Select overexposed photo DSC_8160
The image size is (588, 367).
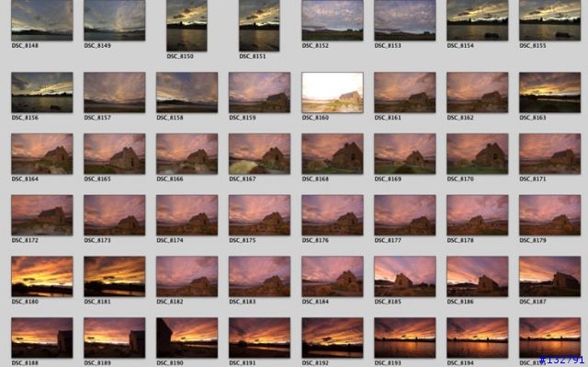tap(333, 92)
